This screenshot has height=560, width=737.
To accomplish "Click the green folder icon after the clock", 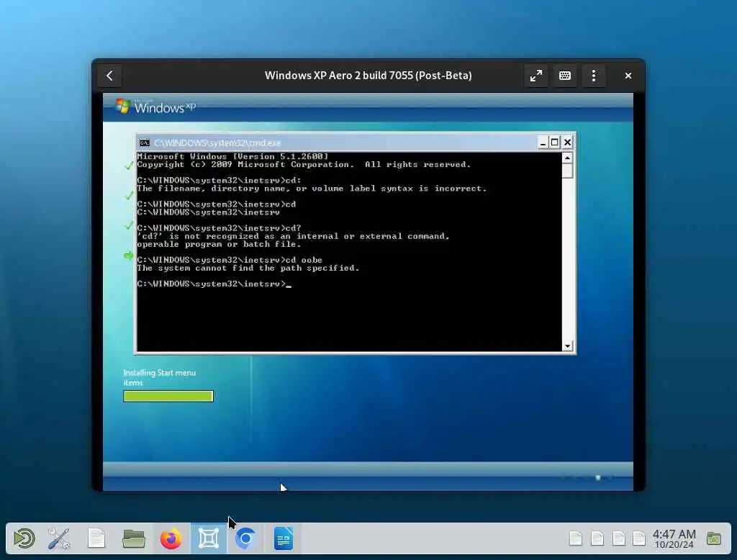I will click(713, 538).
